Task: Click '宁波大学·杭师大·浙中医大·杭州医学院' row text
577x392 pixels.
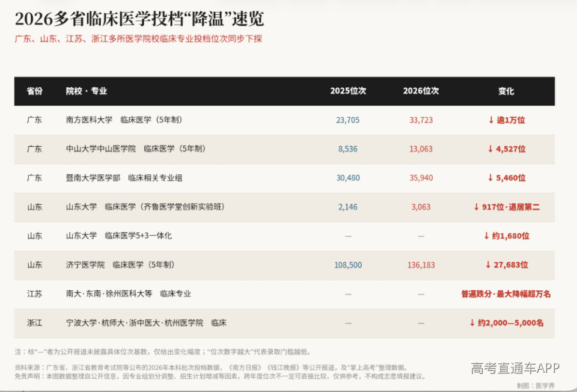Action: 135,323
